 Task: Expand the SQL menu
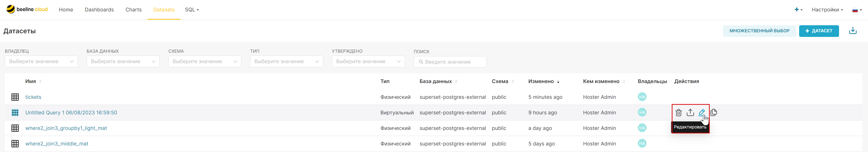click(192, 10)
